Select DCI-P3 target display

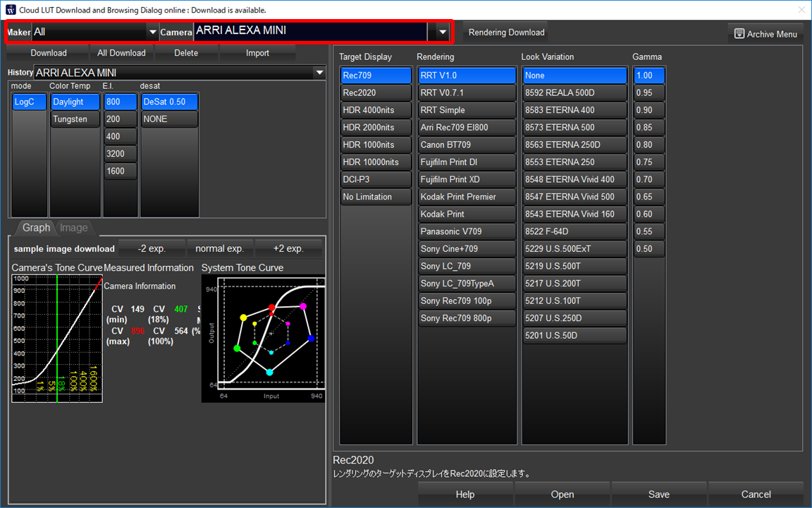[376, 179]
